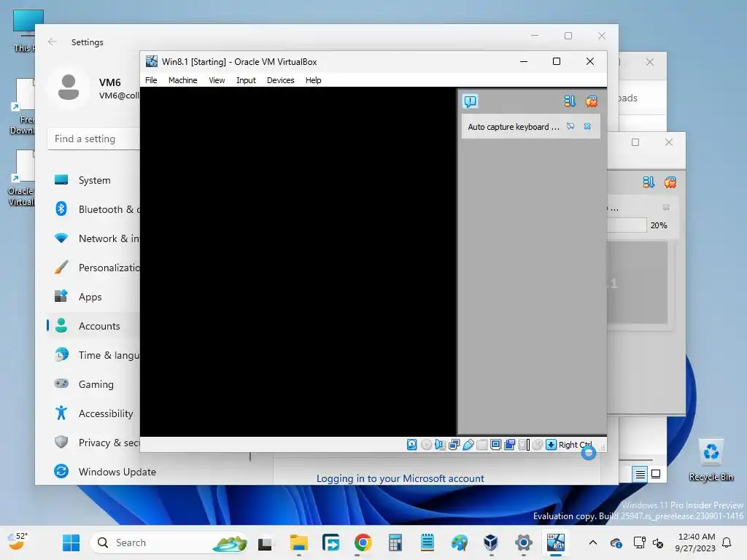Dismiss the Auto capture keyboard notification

587,126
